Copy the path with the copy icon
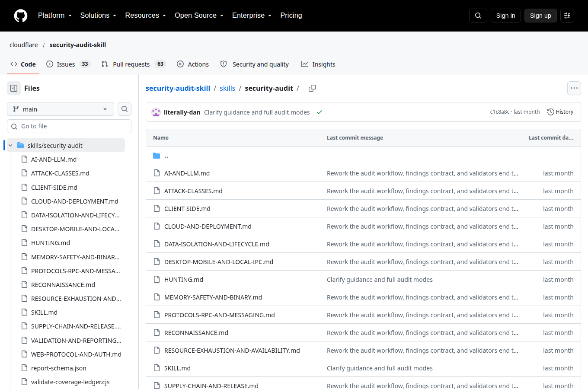The height and width of the screenshot is (389, 588). 312,88
